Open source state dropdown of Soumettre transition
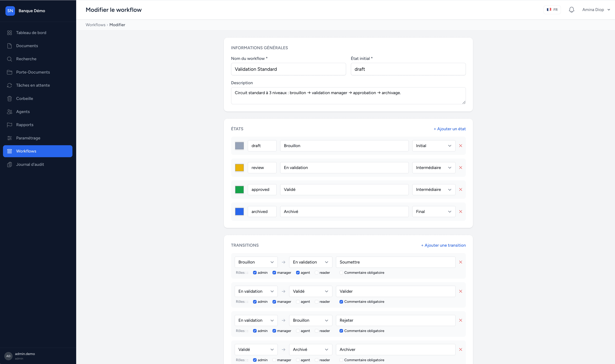Viewport: 615px width, 364px height. coord(256,262)
